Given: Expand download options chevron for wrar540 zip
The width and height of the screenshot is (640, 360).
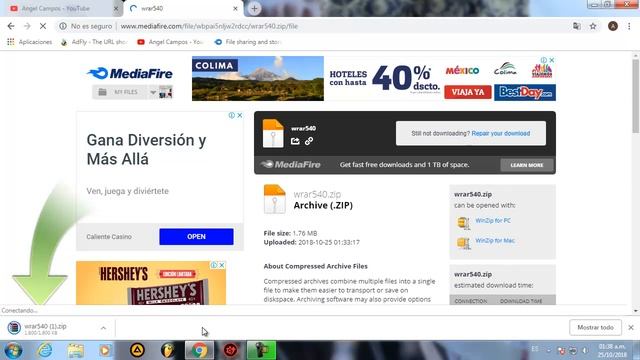Looking at the screenshot, I should (103, 328).
